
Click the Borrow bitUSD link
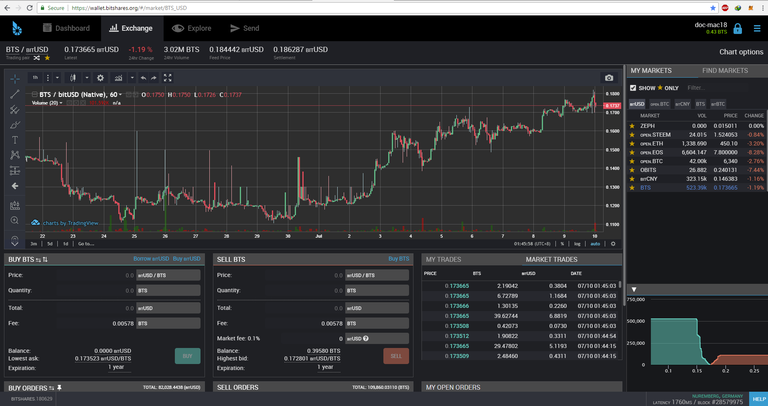(x=150, y=258)
